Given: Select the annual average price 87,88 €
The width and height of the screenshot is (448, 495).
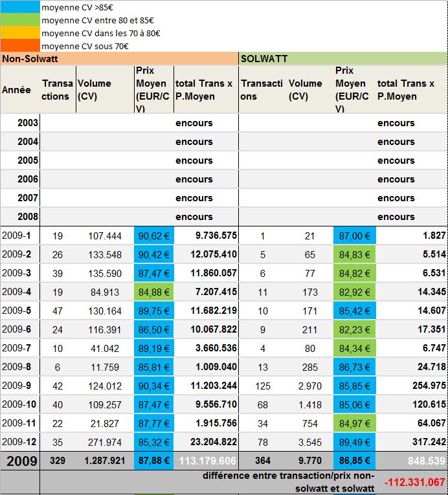Looking at the screenshot, I should coord(153,462).
